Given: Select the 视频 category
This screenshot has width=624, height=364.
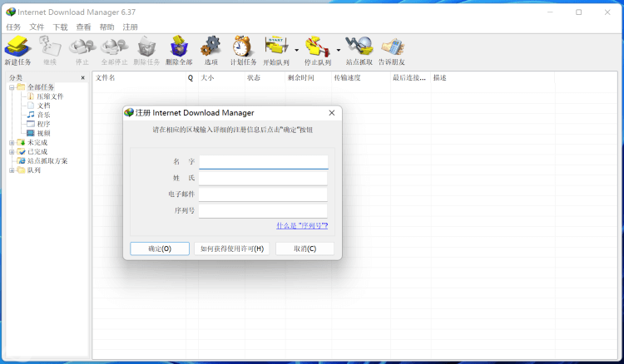Looking at the screenshot, I should pos(44,133).
